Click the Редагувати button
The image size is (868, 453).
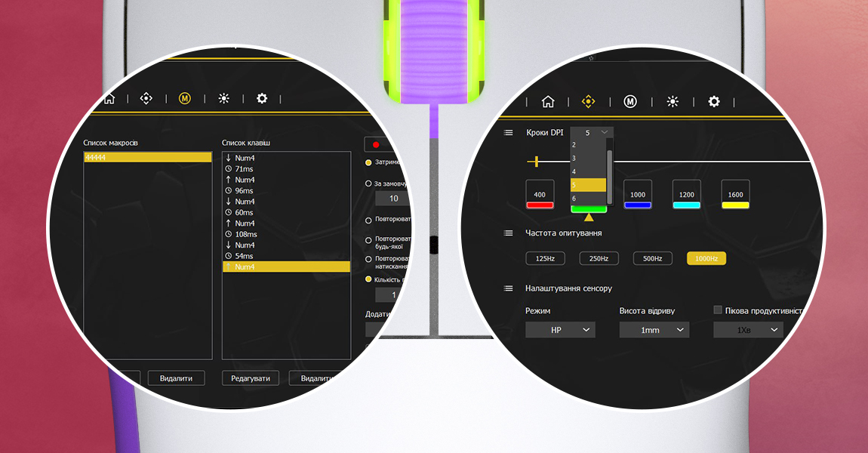(251, 378)
